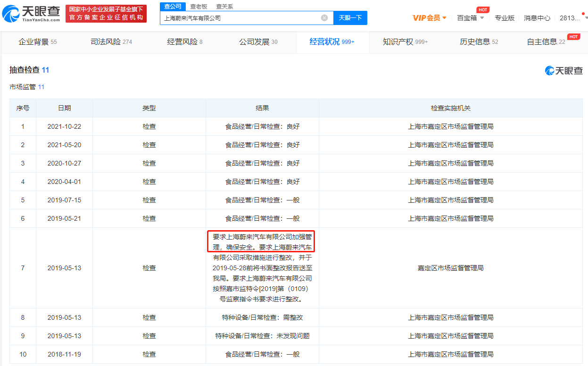Click the 天眼一下 search button
588x366 pixels.
point(350,18)
